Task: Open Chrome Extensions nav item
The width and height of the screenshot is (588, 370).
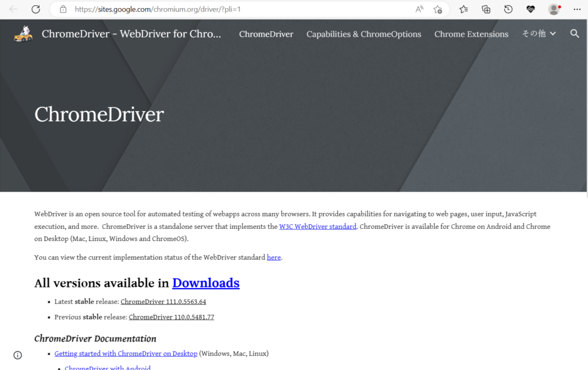Action: (x=471, y=34)
